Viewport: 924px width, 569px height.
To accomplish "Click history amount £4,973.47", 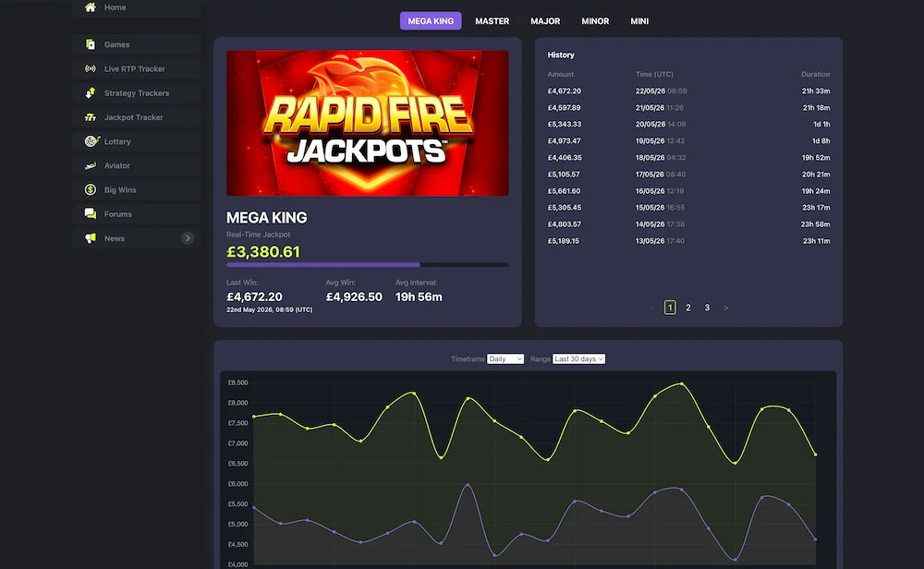I will 564,140.
